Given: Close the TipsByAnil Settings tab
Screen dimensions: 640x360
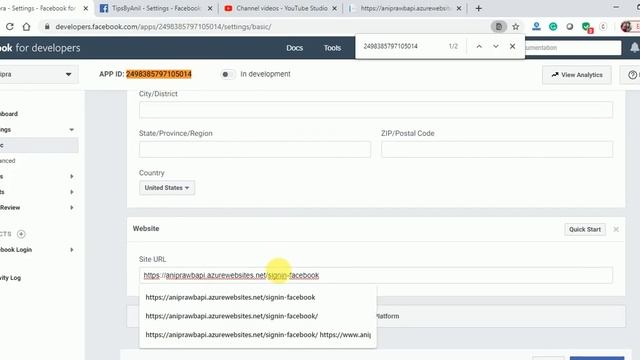Looking at the screenshot, I should click(x=210, y=8).
